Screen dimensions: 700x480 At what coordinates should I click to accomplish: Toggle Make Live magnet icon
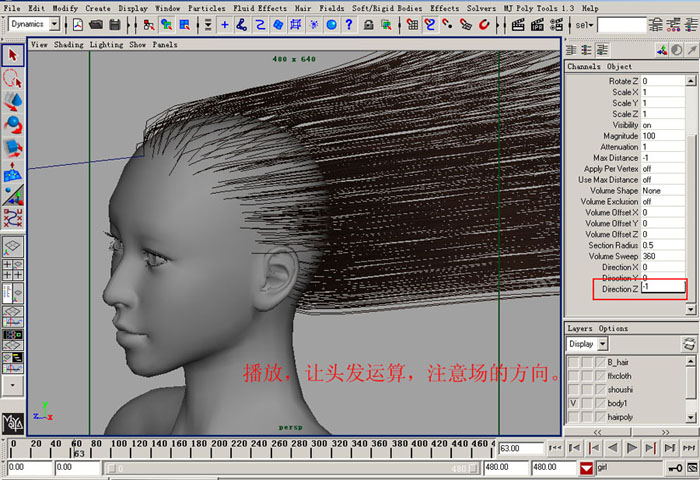pos(483,25)
